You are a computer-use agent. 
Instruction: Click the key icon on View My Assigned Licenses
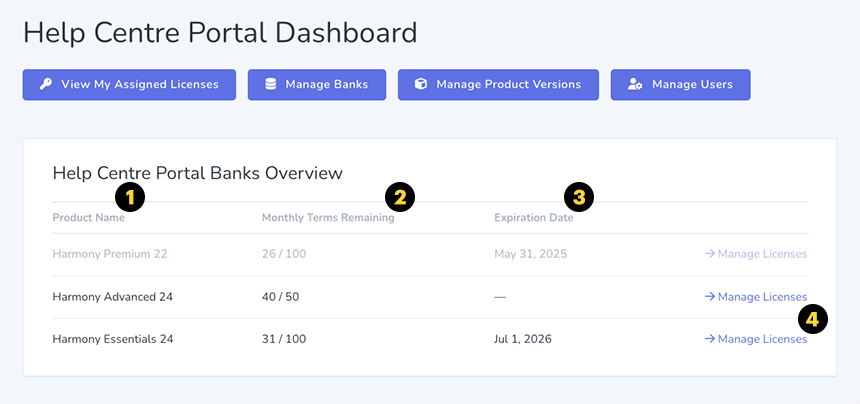tap(46, 85)
